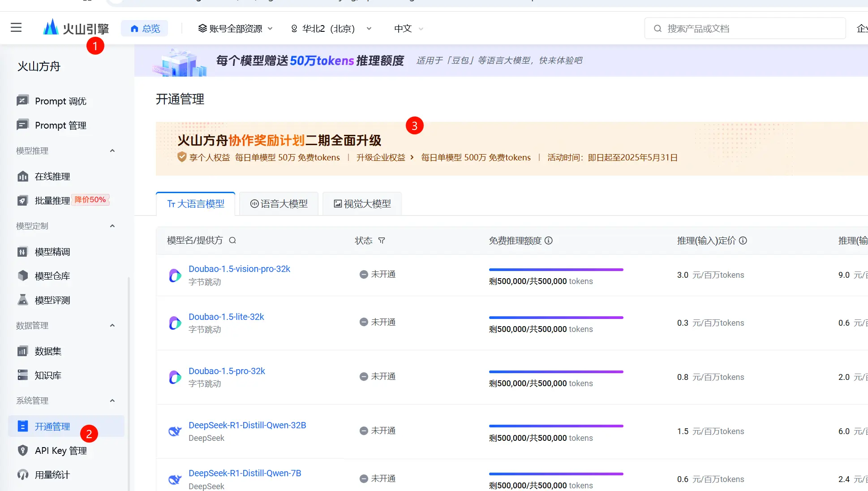The height and width of the screenshot is (491, 868).
Task: Click the 状态 column filter icon
Action: (382, 241)
